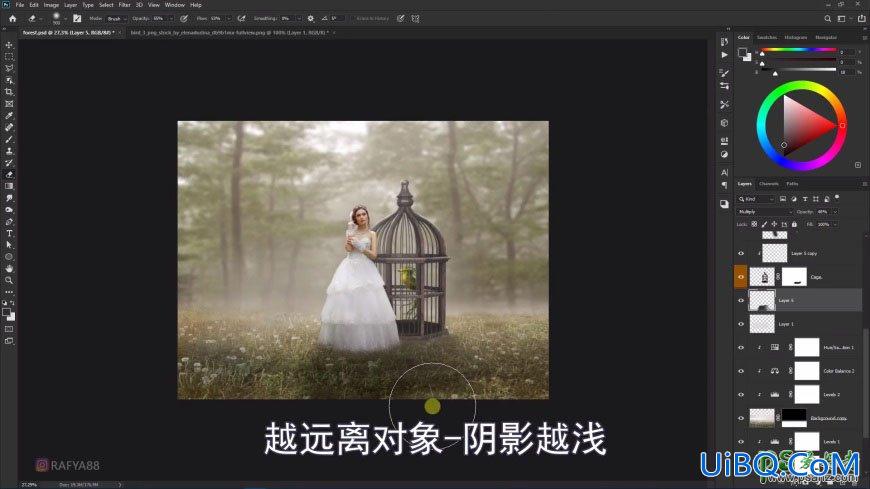Select the Brush tool in left toolbar

tap(9, 139)
